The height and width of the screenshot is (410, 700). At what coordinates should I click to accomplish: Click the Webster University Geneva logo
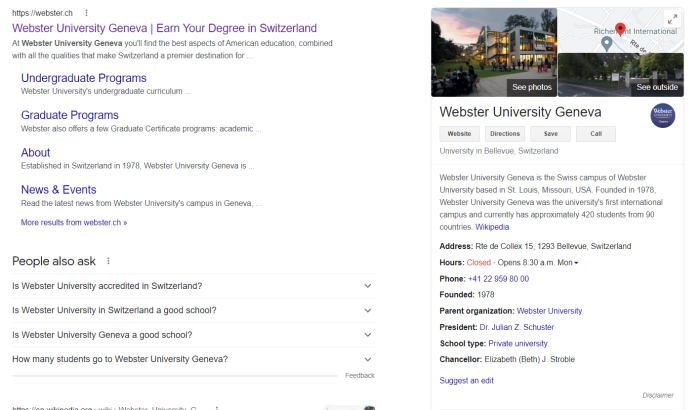(662, 116)
